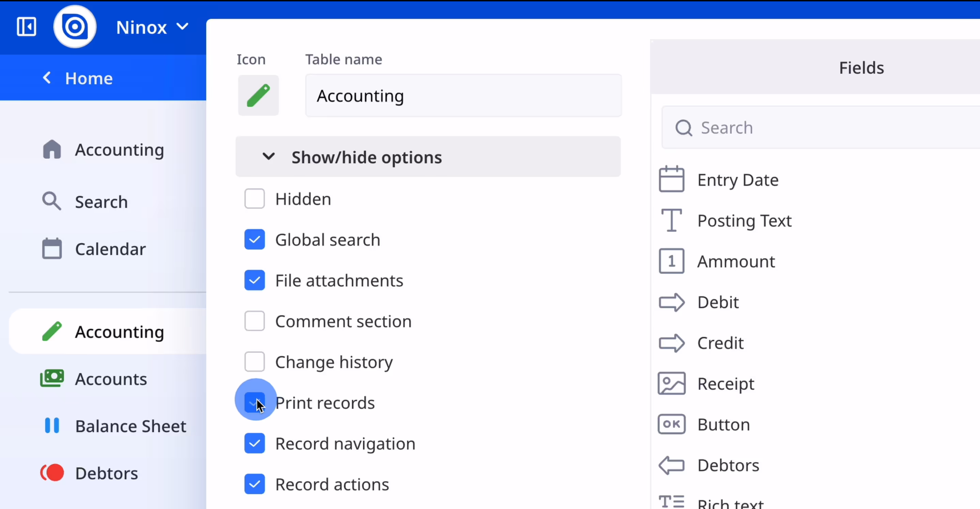Select the Debit field label
The width and height of the screenshot is (980, 509).
[718, 302]
